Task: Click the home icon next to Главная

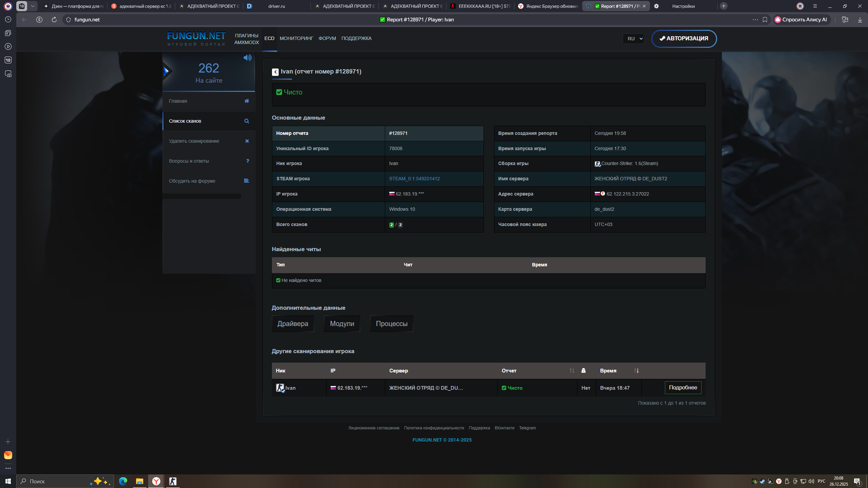Action: click(246, 101)
